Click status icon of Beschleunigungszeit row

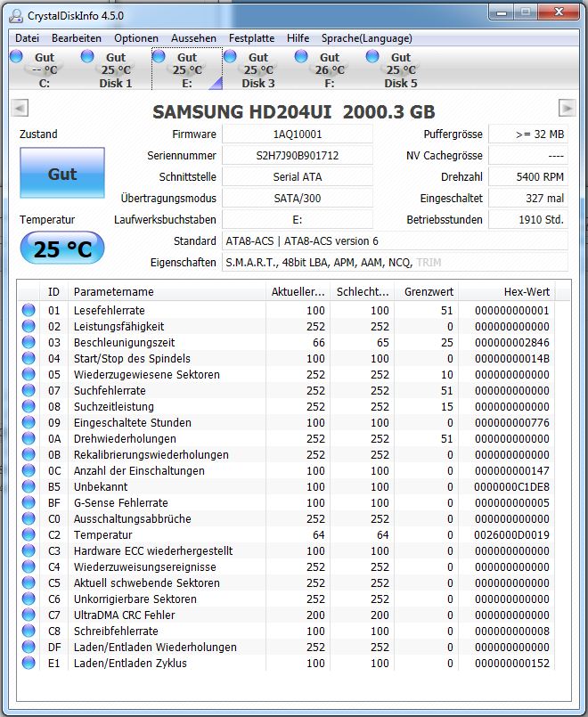tap(29, 342)
